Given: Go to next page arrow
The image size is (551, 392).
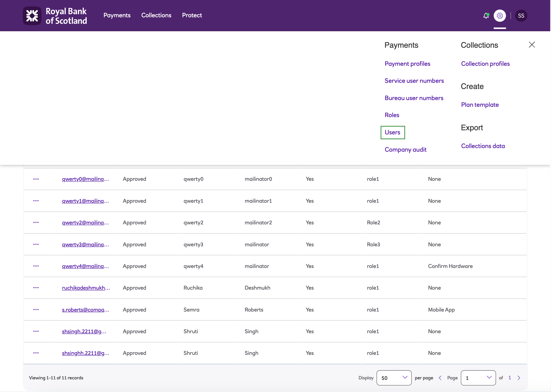Looking at the screenshot, I should point(519,378).
